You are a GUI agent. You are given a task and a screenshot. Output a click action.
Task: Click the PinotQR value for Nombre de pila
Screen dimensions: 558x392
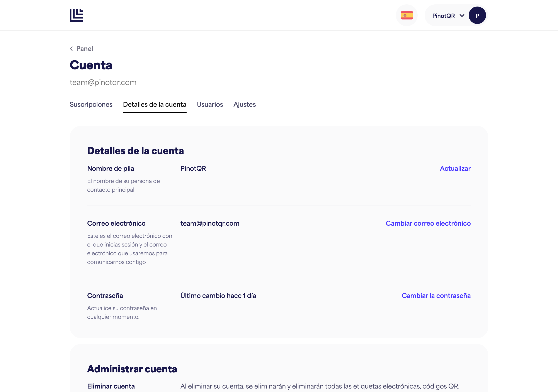[193, 168]
